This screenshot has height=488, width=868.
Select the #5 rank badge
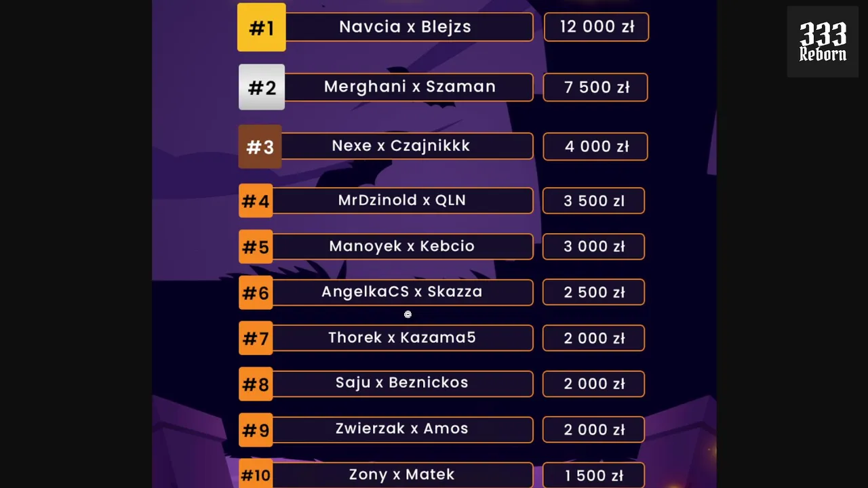[x=256, y=247]
